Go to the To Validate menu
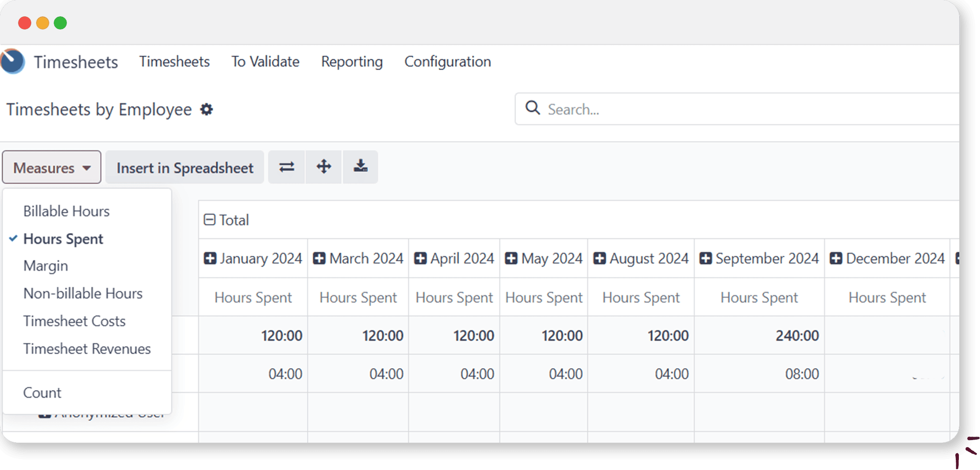980x470 pixels. pos(265,62)
